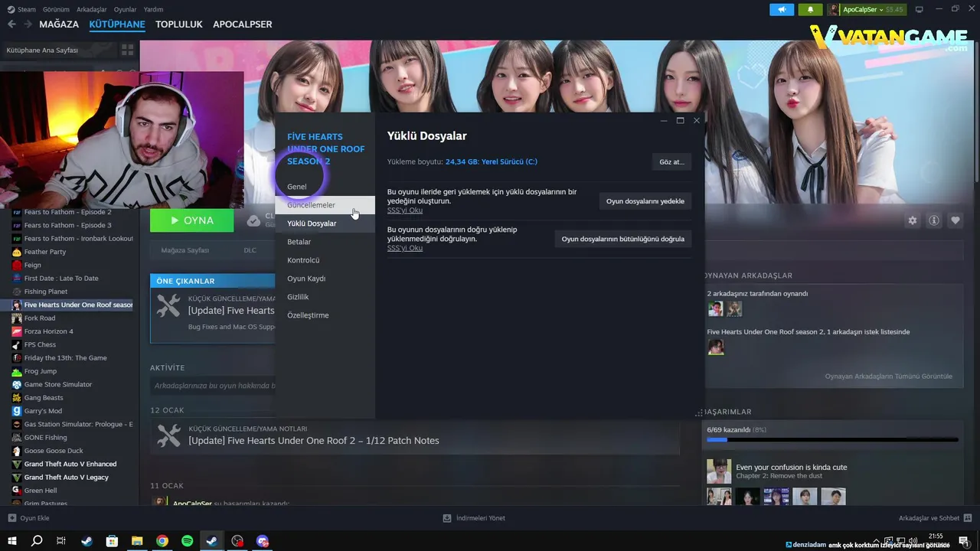Click the Göz at... browse button
The height and width of the screenshot is (551, 980).
click(671, 162)
